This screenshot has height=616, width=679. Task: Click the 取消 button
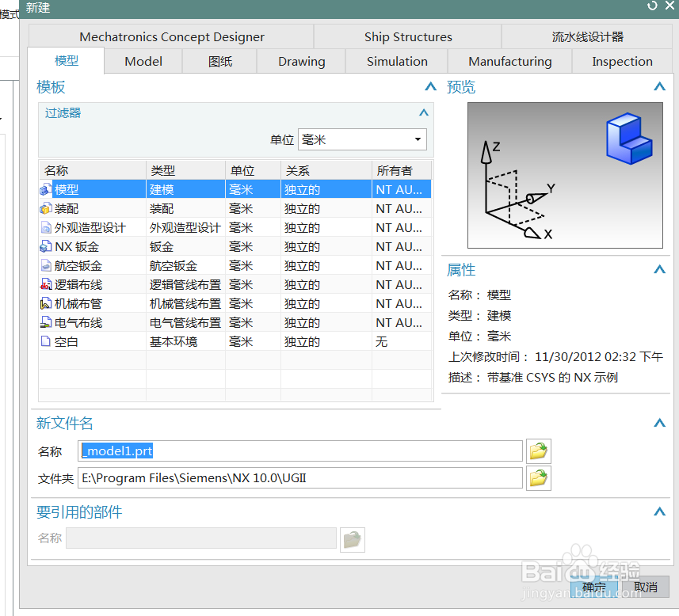(645, 587)
